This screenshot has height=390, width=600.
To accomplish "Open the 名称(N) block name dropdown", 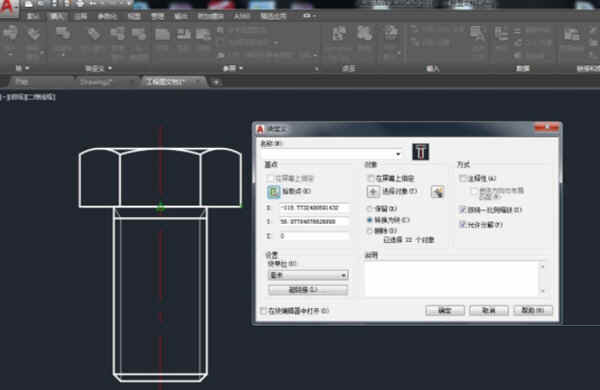I will tap(398, 154).
